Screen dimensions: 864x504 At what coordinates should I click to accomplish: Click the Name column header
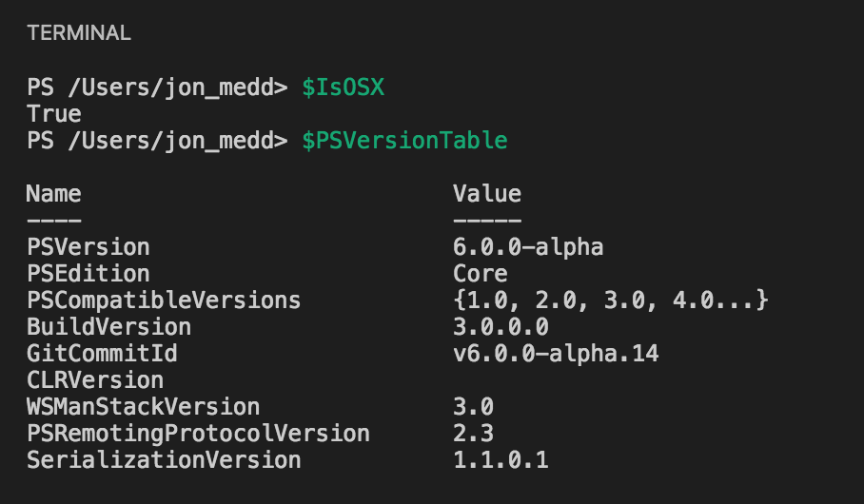click(x=54, y=194)
